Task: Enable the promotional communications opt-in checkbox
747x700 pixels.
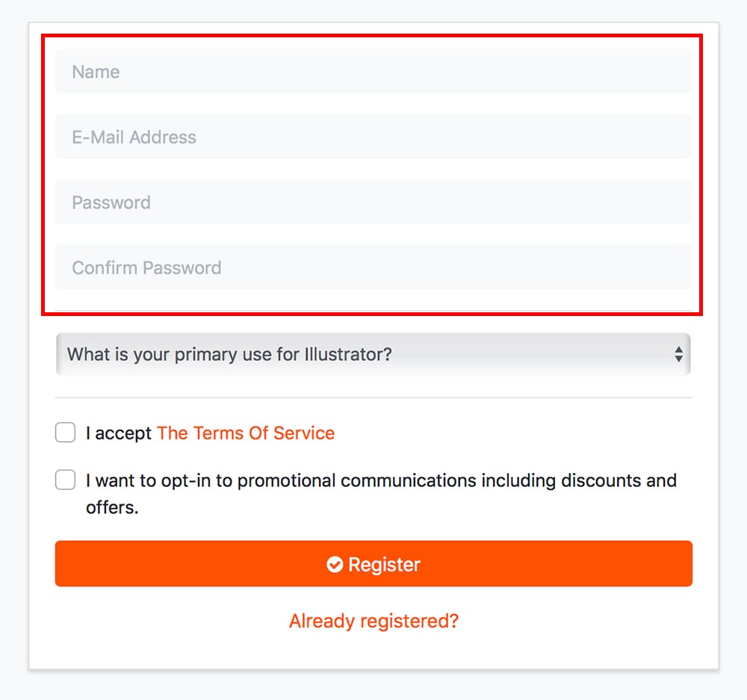Action: [x=66, y=480]
